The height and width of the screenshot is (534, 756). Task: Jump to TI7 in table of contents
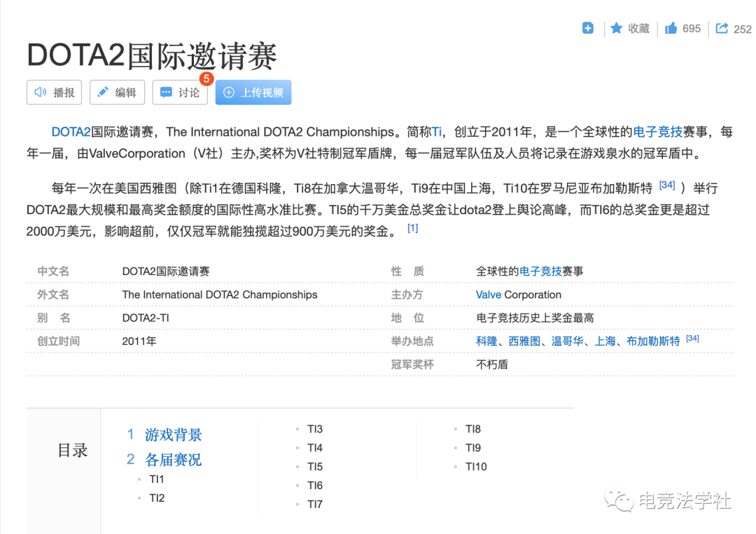coord(315,504)
